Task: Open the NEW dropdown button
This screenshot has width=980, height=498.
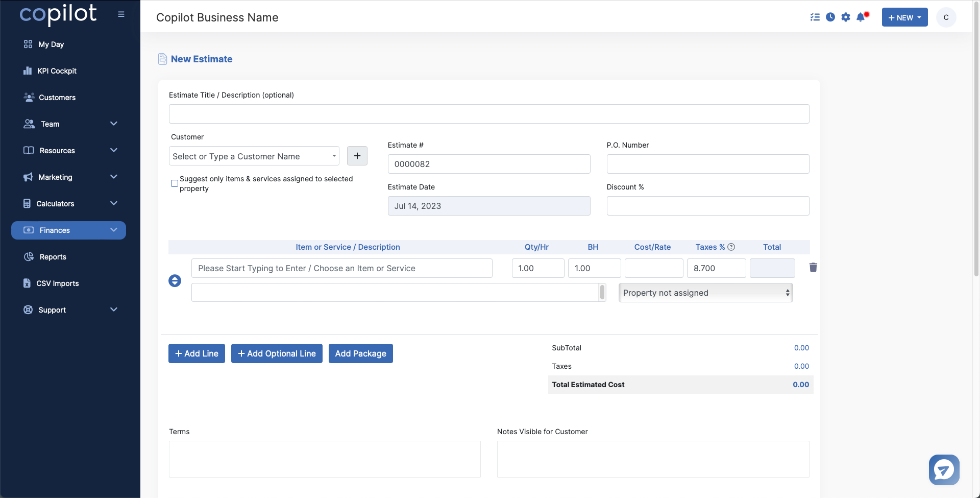Action: pyautogui.click(x=904, y=17)
